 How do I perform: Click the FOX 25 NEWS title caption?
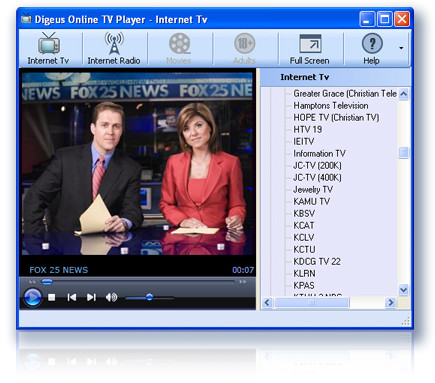pyautogui.click(x=59, y=270)
